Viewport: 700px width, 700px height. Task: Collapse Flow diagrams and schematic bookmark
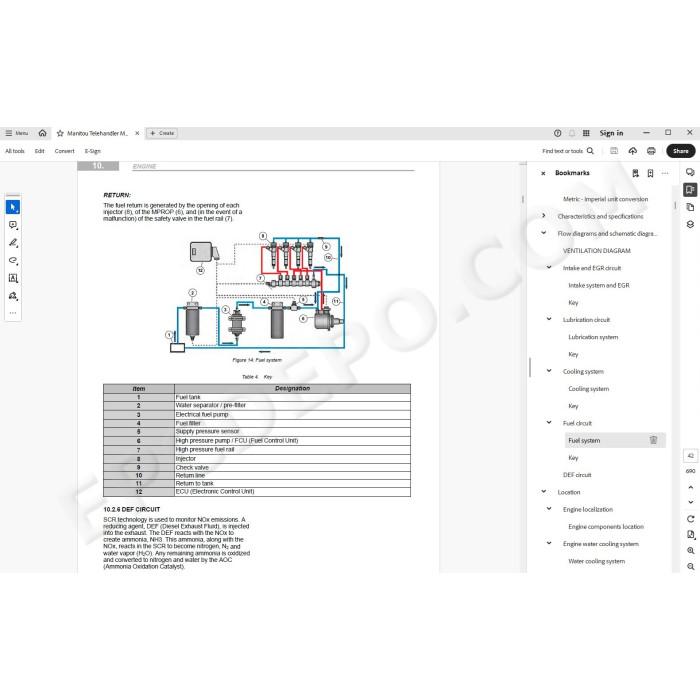pyautogui.click(x=543, y=233)
